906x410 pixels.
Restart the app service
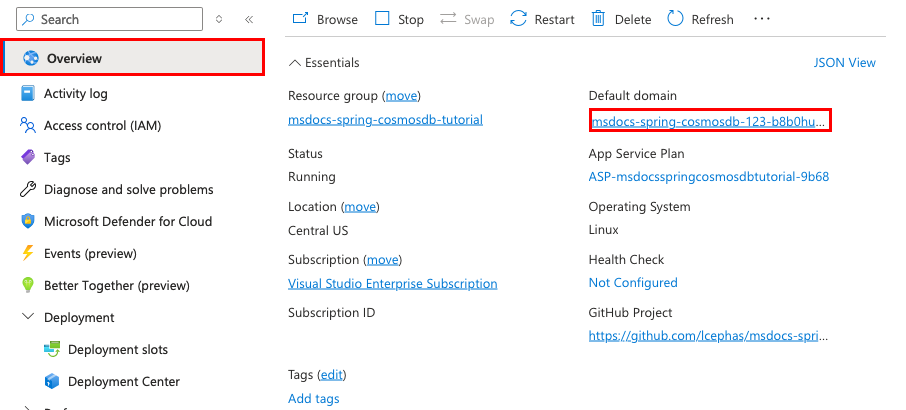518,19
